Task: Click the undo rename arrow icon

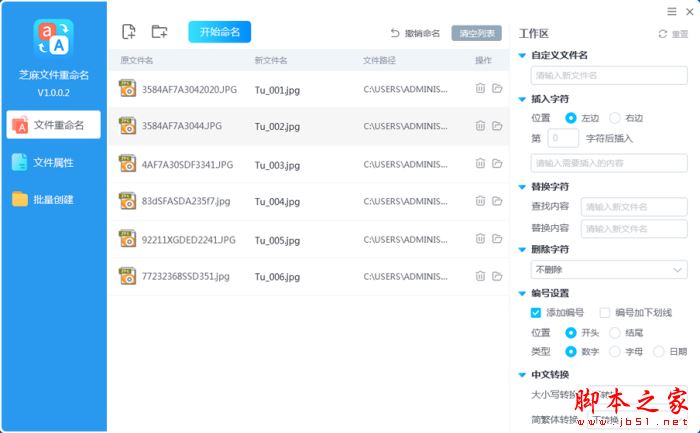Action: point(395,33)
